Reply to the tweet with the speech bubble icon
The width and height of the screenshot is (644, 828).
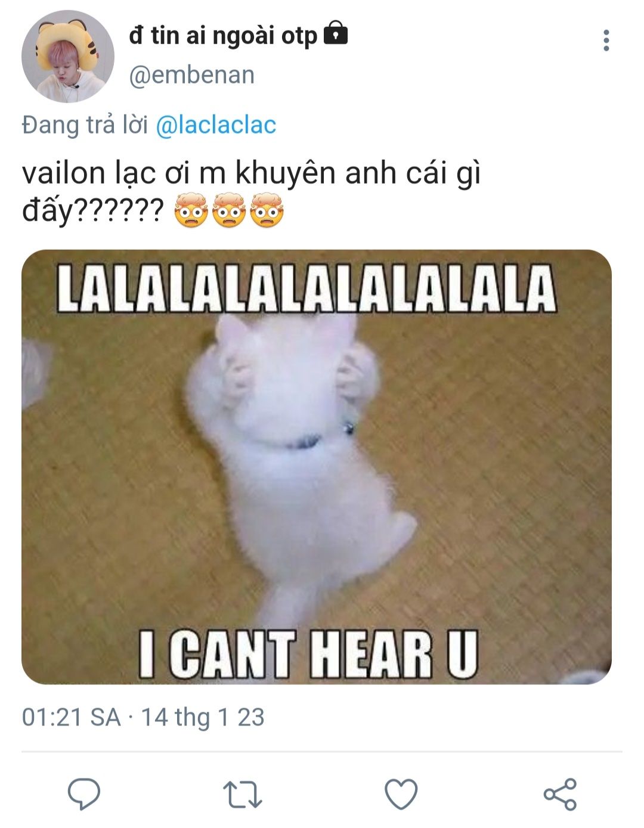pos(83,794)
